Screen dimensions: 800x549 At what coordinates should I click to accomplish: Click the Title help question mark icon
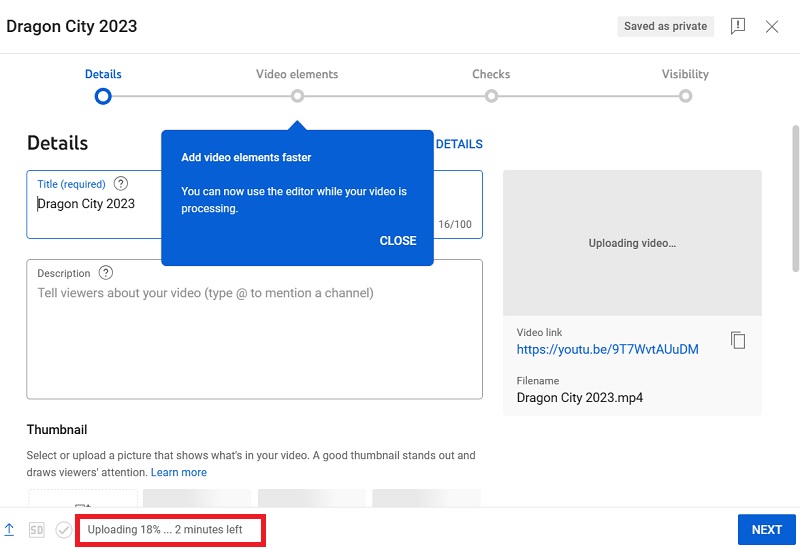tap(120, 184)
